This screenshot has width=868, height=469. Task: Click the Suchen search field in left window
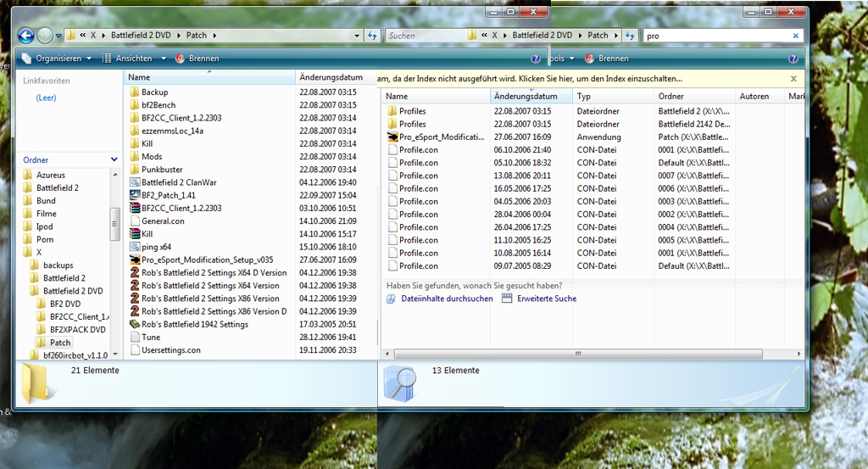[426, 36]
